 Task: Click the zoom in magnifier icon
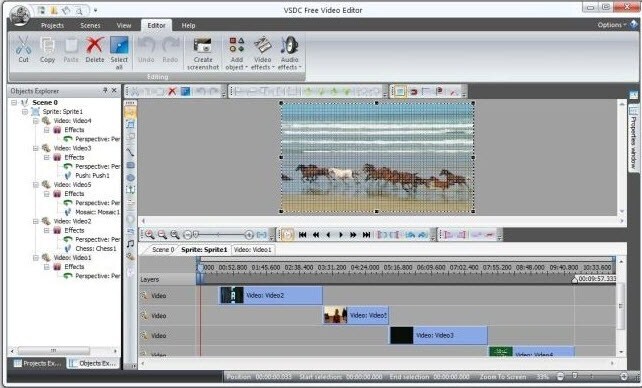pos(149,235)
